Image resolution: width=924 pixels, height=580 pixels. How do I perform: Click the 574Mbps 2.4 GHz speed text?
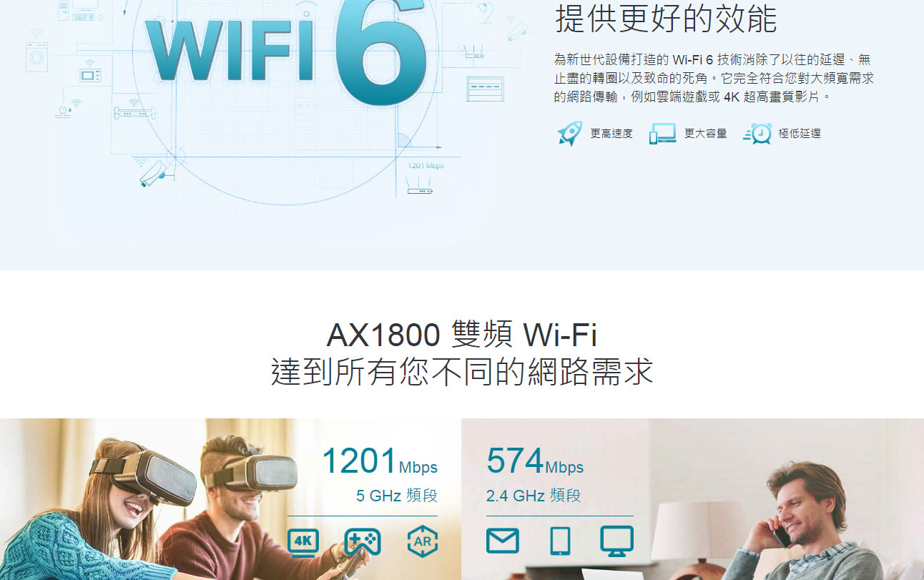[x=535, y=473]
